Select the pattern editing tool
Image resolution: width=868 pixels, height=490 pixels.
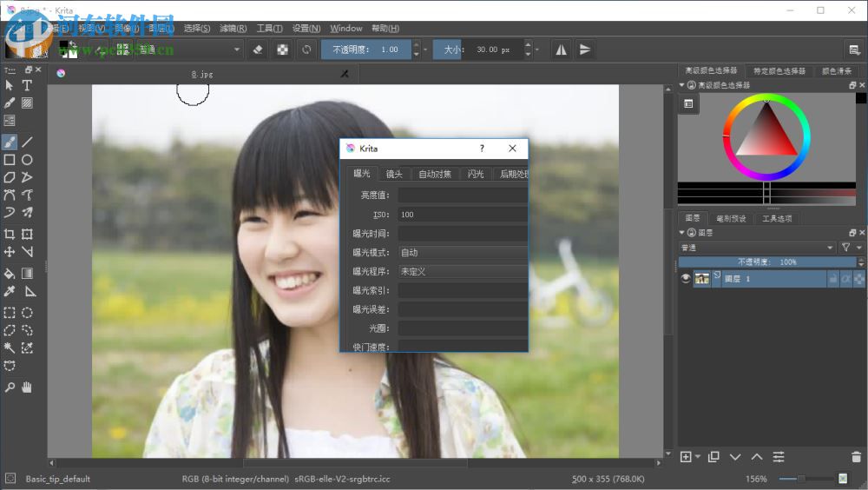pos(27,103)
